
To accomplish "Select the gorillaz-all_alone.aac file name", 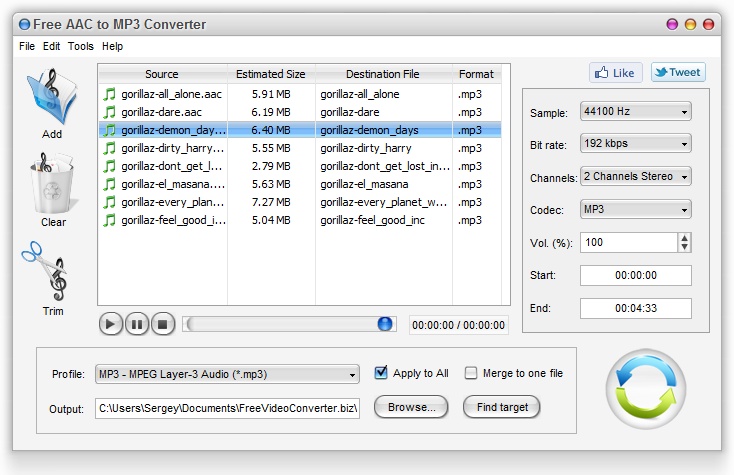I will point(171,95).
